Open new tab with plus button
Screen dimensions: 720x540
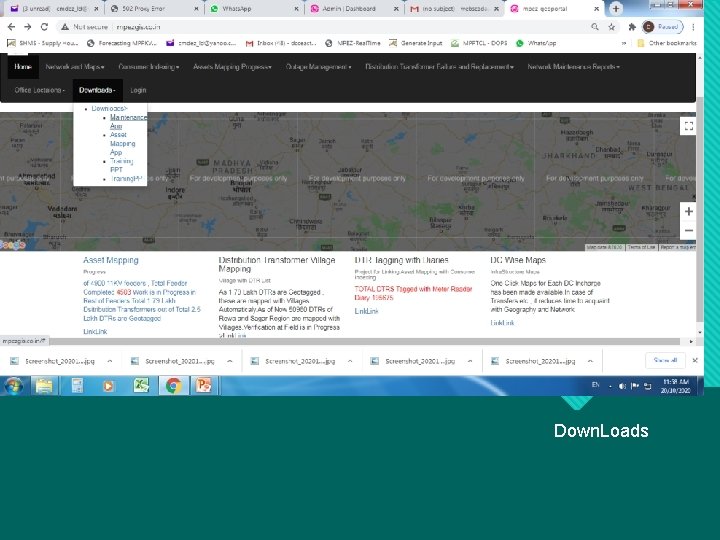click(616, 8)
